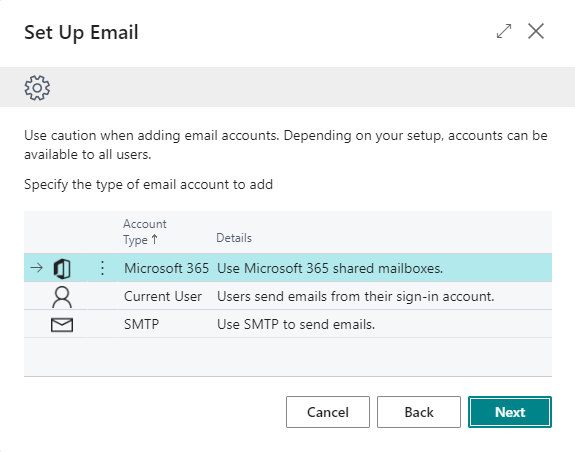The width and height of the screenshot is (575, 452).
Task: Choose the Current User account type
Action: point(163,296)
